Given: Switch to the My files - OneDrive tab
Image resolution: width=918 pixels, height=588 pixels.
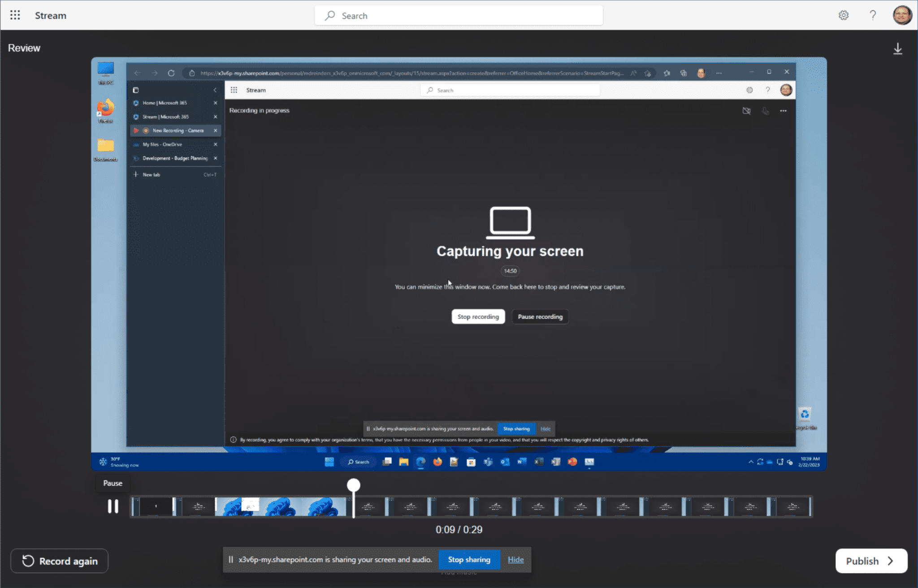Looking at the screenshot, I should (x=175, y=144).
